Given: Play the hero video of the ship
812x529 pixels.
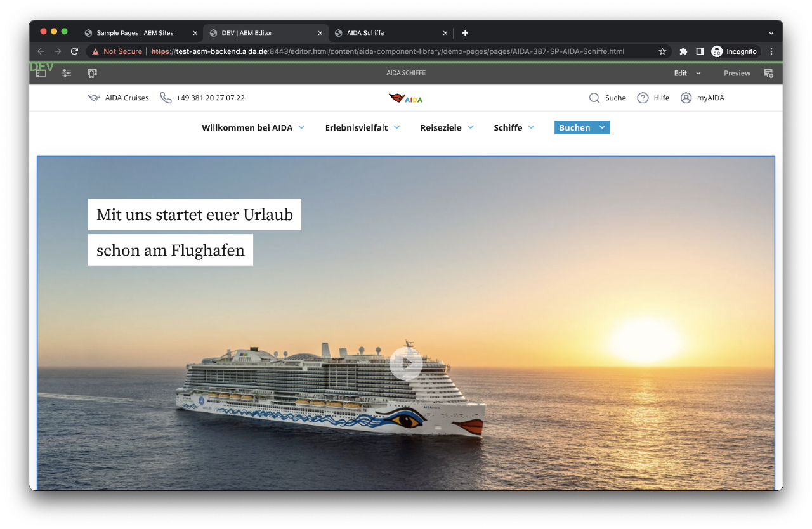Looking at the screenshot, I should click(406, 363).
